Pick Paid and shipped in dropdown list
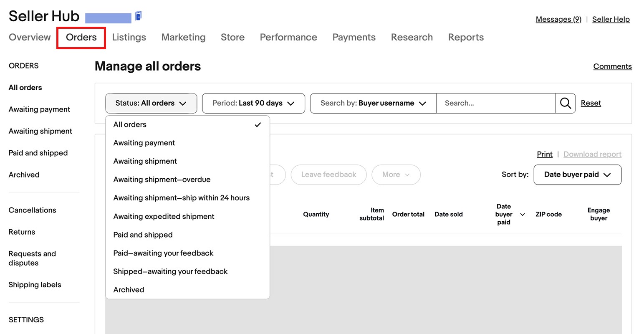The width and height of the screenshot is (644, 334). coord(187,235)
